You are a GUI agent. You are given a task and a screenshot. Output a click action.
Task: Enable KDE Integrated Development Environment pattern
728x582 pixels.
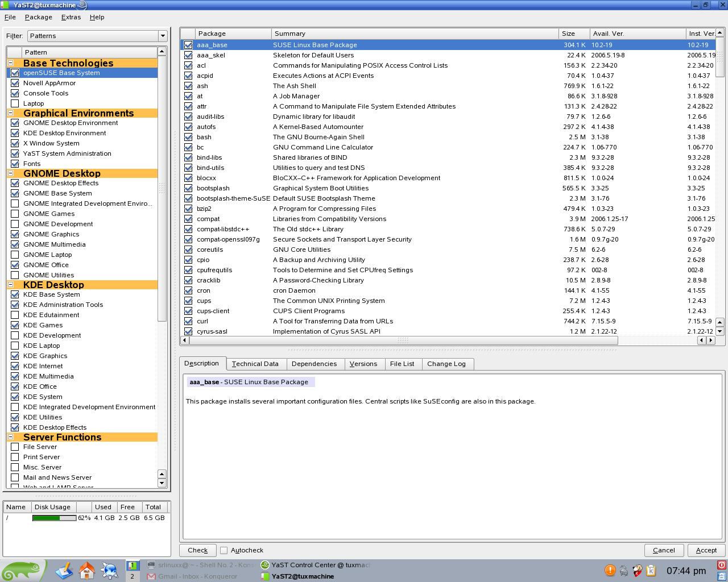coord(15,407)
